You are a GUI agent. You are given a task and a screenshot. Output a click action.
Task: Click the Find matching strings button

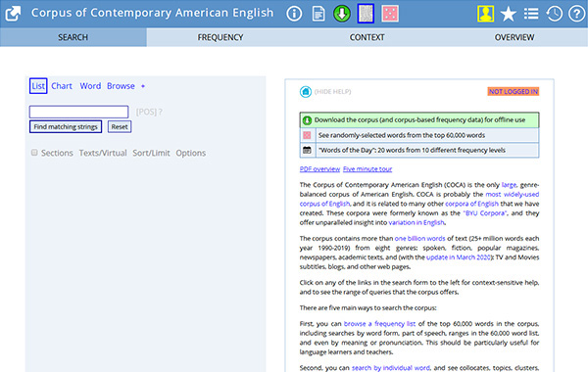pyautogui.click(x=66, y=126)
